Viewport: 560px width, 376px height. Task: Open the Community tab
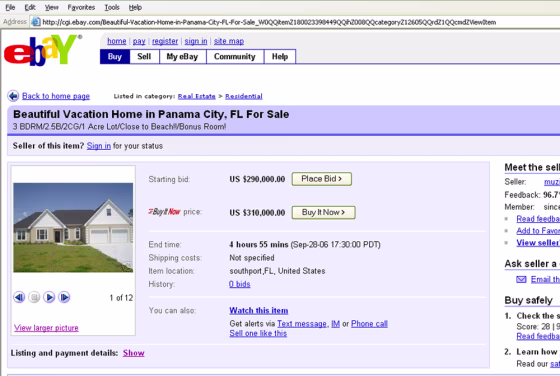(x=235, y=56)
